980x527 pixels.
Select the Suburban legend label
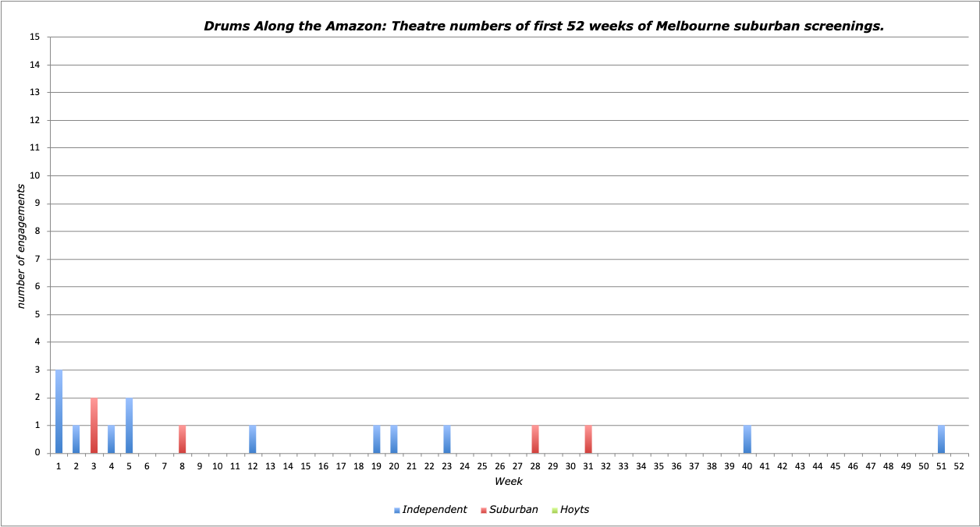click(x=513, y=510)
